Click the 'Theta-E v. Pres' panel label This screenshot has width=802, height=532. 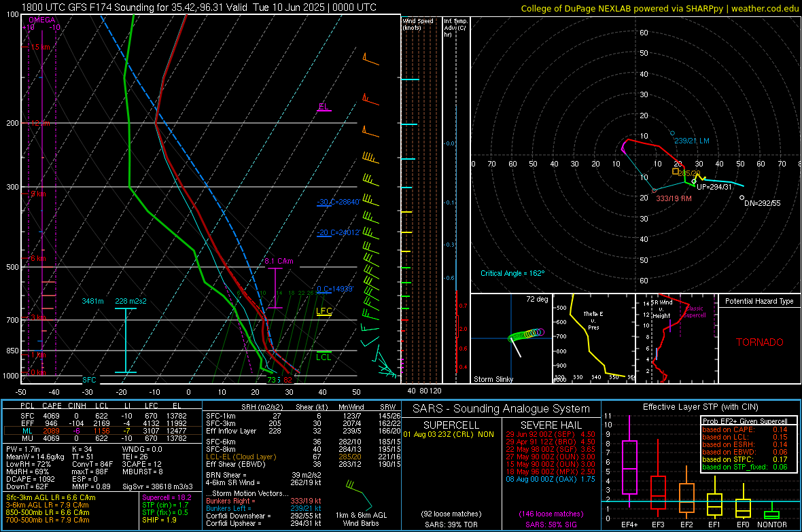tap(593, 320)
